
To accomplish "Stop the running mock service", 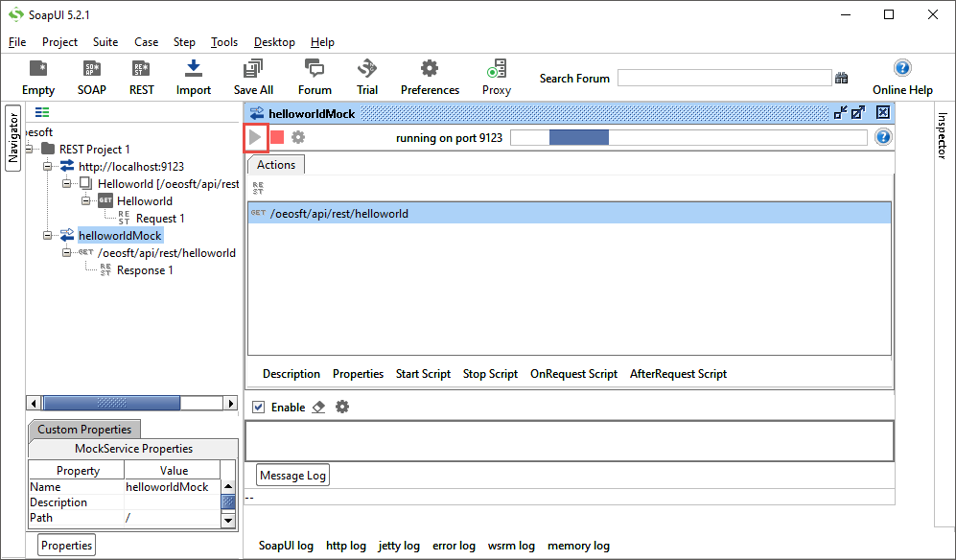I will coord(277,137).
